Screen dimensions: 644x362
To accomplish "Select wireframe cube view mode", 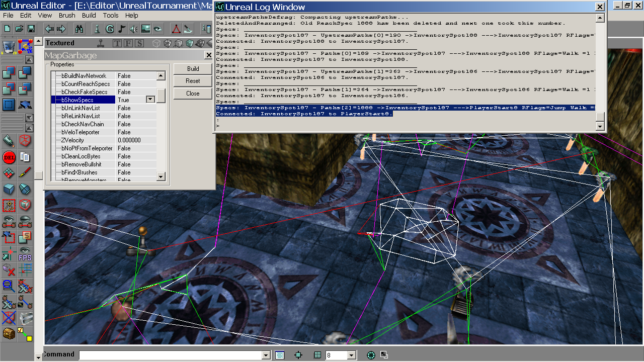I will [156, 43].
